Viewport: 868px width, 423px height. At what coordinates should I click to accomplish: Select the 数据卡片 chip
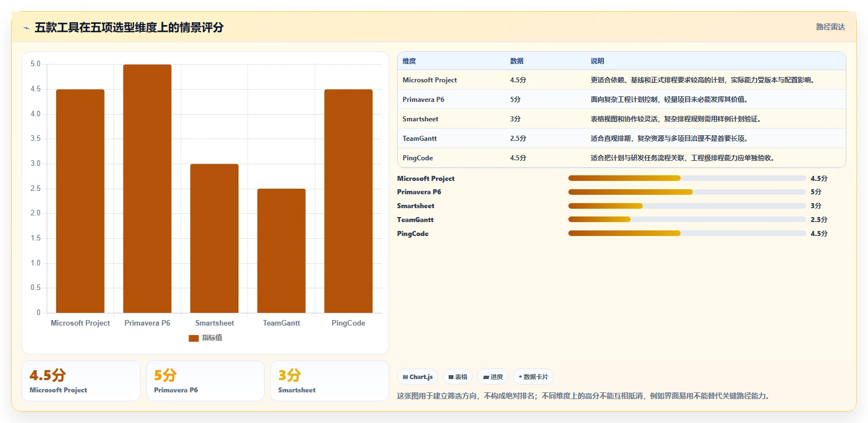(533, 377)
